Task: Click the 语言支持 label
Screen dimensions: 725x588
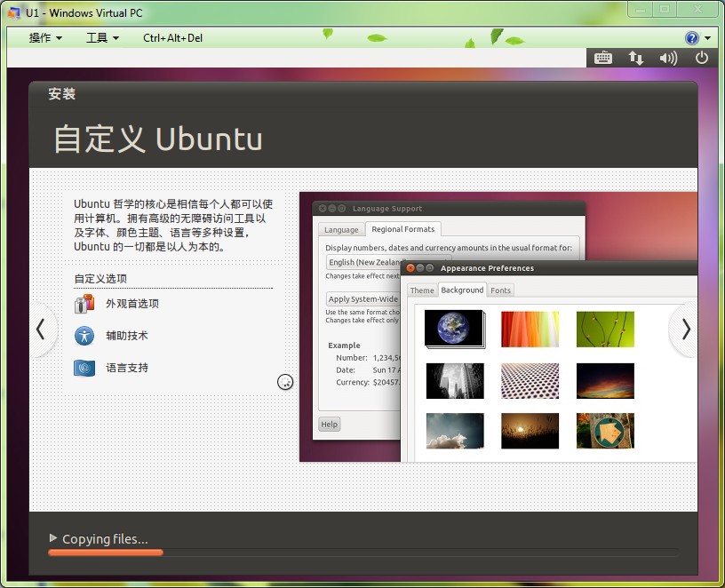Action: point(127,368)
